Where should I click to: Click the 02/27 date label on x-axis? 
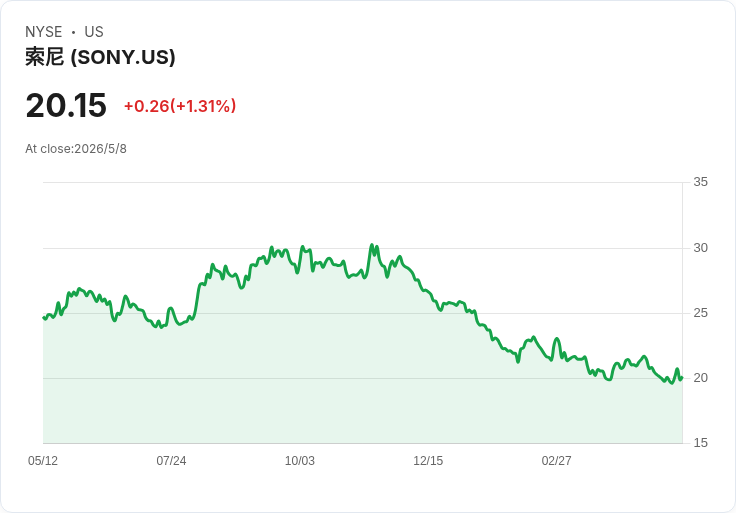click(557, 461)
